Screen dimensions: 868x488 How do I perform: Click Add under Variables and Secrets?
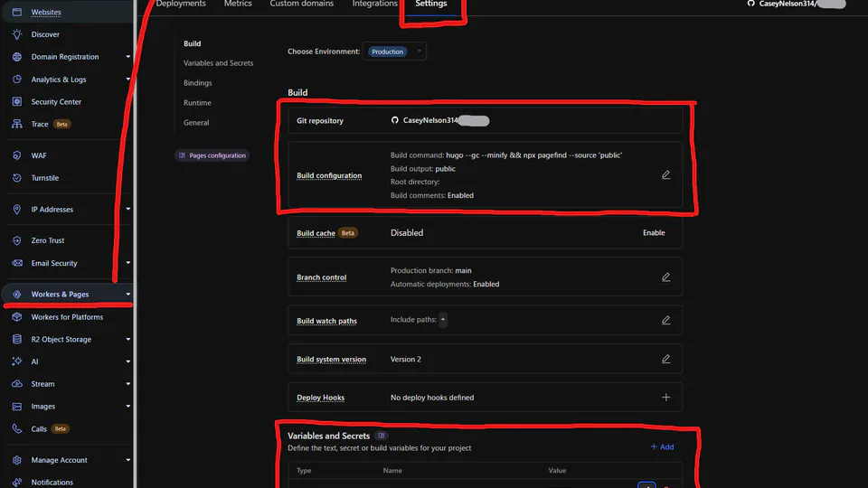(x=662, y=447)
